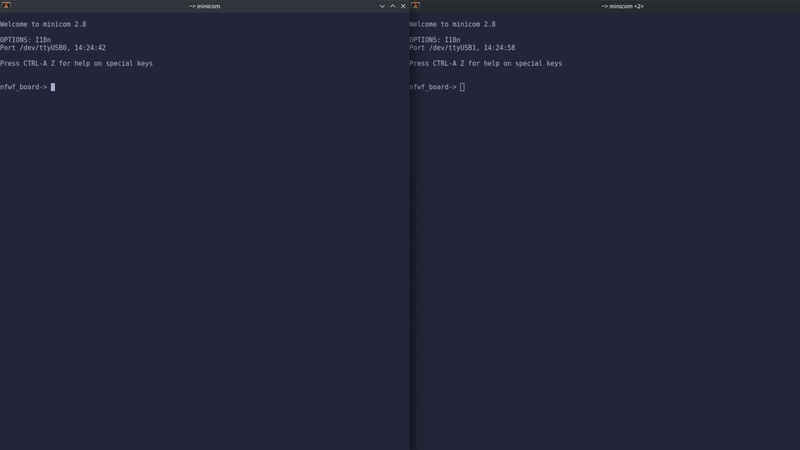Click the '~> minicom' title bar text
The image size is (800, 450).
tap(204, 6)
